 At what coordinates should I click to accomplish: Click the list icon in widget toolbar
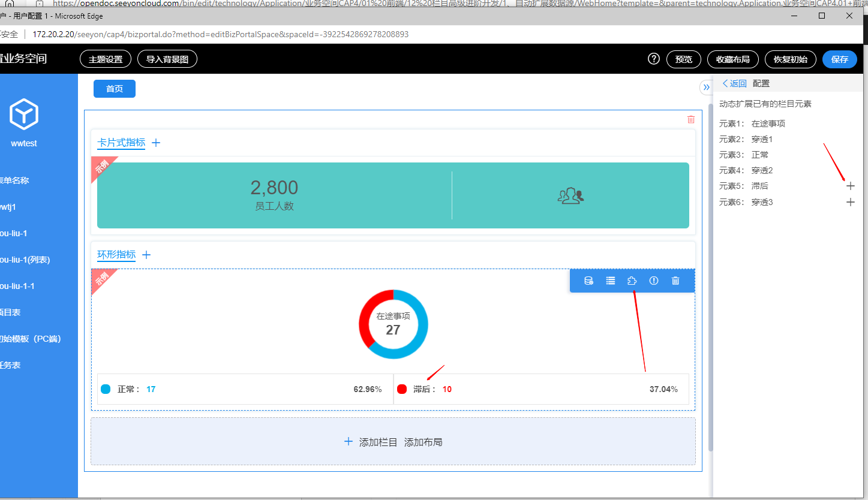click(x=611, y=281)
